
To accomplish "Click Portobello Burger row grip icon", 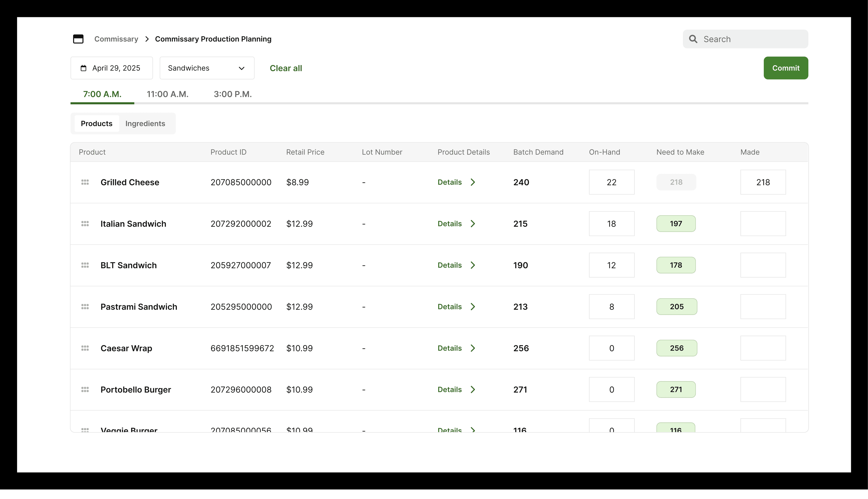I will click(85, 390).
